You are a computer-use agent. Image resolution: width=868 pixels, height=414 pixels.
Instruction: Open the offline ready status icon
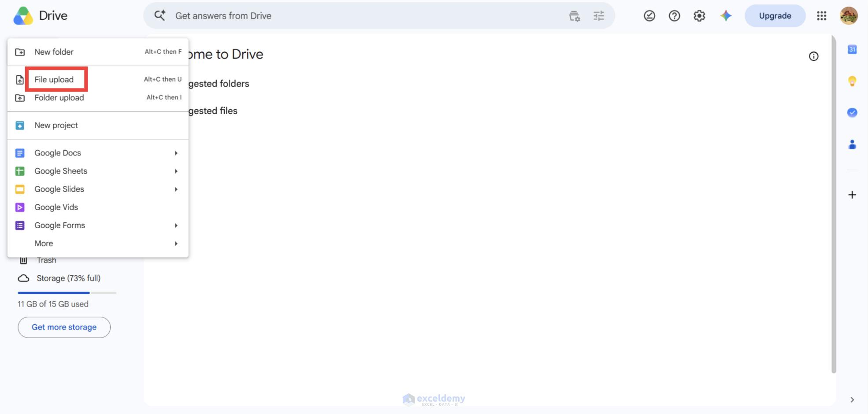649,16
